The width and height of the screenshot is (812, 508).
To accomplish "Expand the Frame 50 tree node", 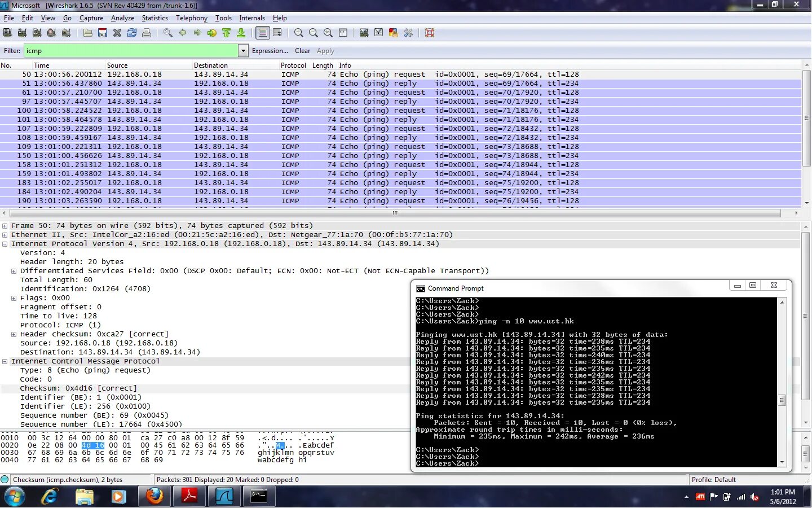I will pos(5,226).
